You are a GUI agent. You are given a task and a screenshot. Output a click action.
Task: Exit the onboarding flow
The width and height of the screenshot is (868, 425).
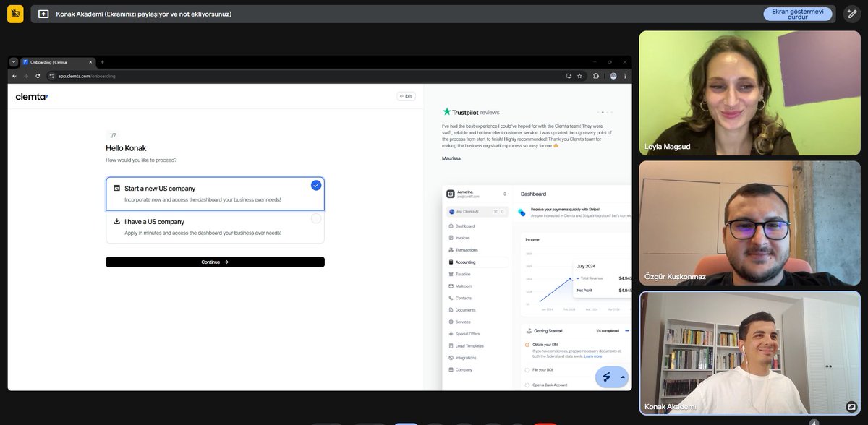406,96
